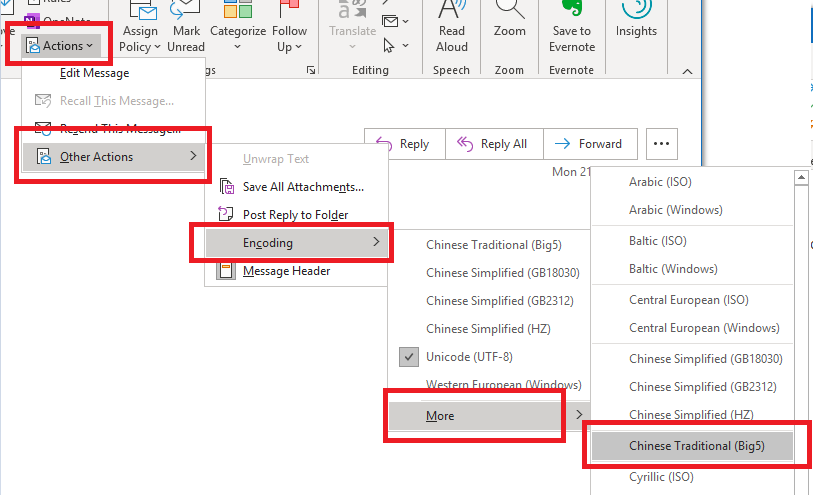Click the Reply button
This screenshot has width=813, height=495.
coord(405,144)
